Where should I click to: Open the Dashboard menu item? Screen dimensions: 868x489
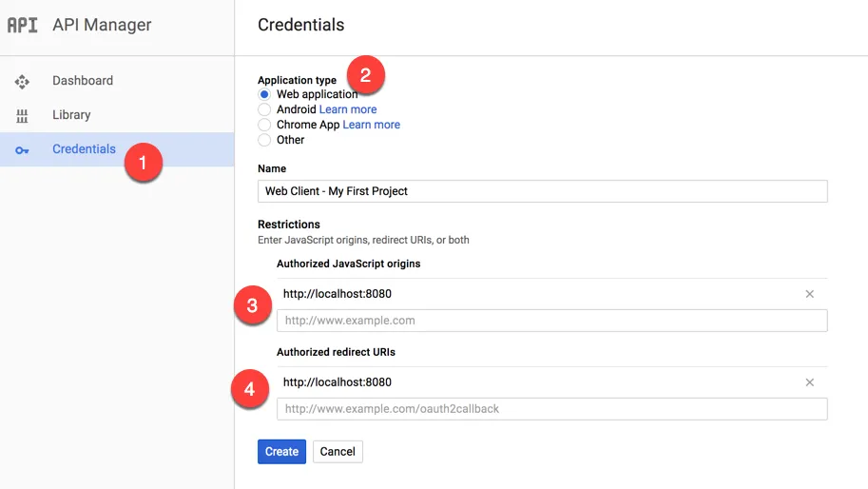click(x=117, y=81)
